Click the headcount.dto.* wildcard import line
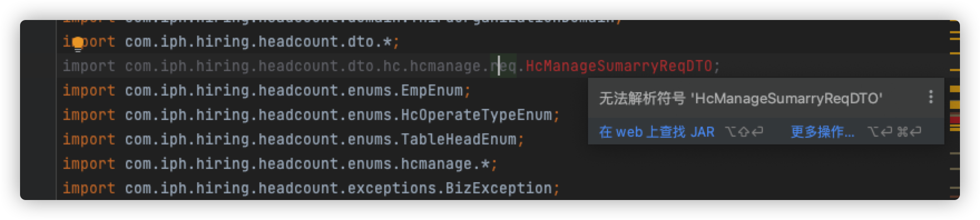 [x=231, y=42]
